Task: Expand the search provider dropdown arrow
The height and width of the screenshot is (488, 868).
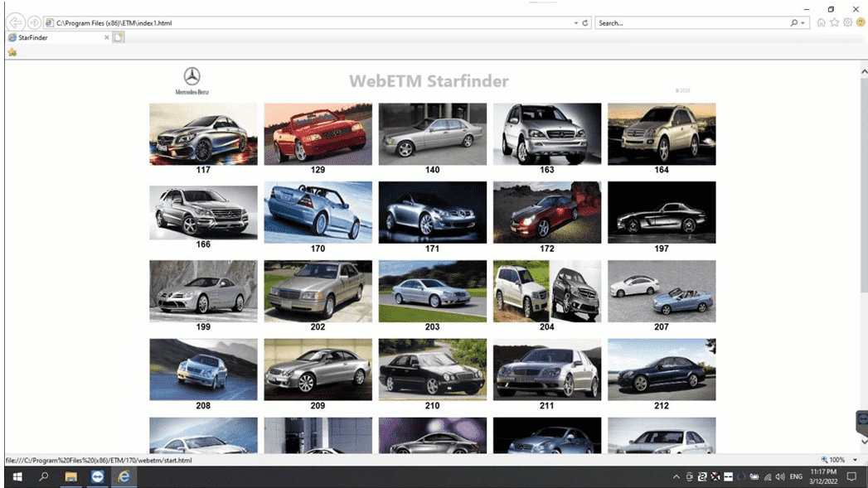Action: point(803,23)
